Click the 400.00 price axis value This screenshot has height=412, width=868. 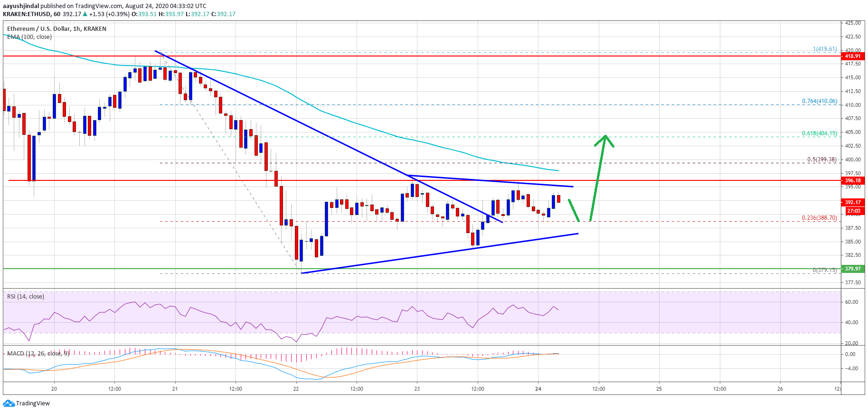coord(853,159)
